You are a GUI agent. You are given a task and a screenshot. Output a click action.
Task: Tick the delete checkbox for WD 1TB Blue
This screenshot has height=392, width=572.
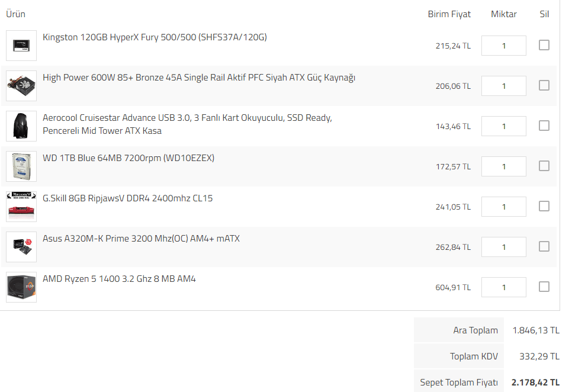tap(544, 166)
